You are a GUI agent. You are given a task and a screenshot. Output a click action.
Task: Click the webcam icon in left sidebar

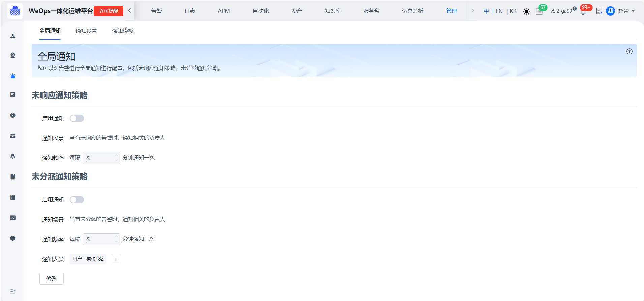pos(13,55)
